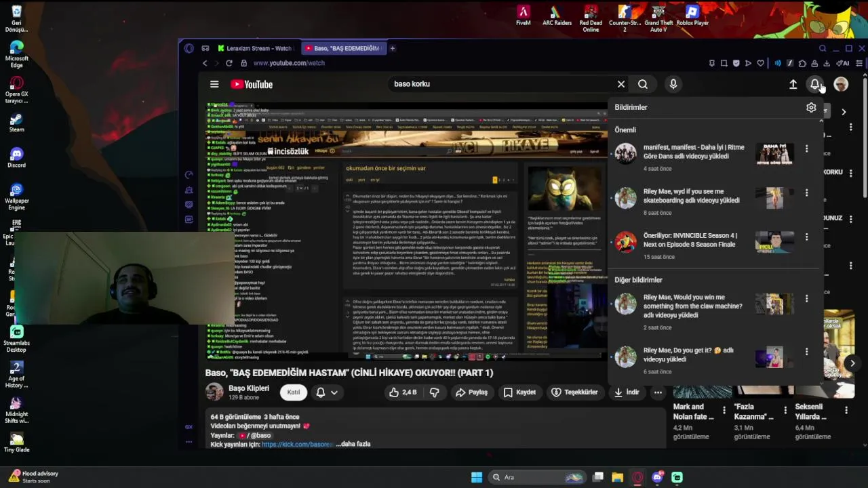Start voice search with the microphone
868x488 pixels.
point(673,84)
